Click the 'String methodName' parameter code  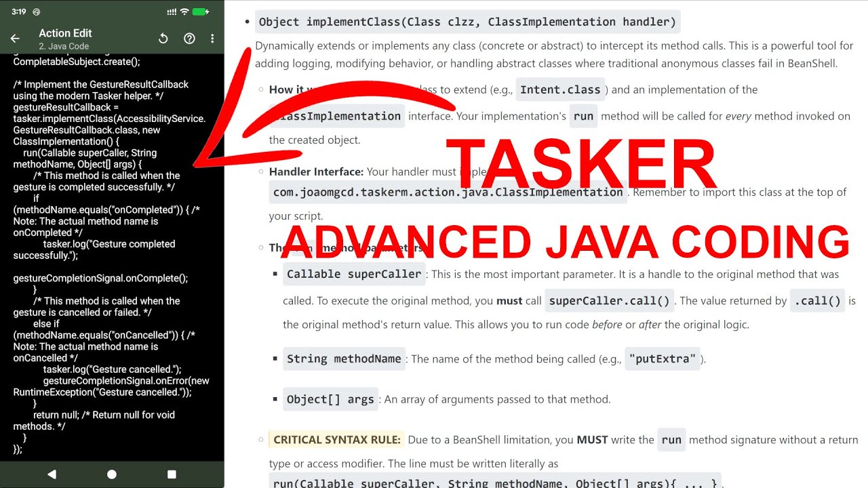tap(344, 359)
